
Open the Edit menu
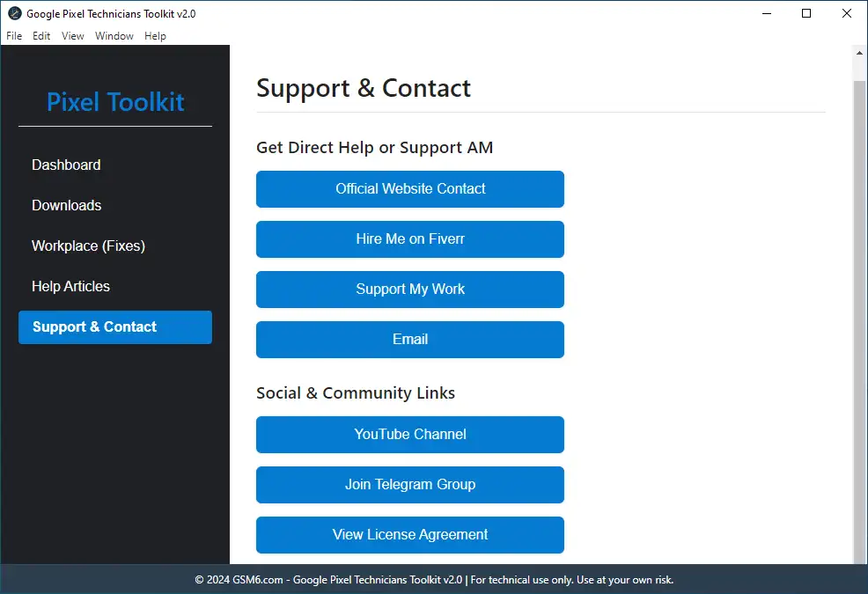(x=41, y=36)
